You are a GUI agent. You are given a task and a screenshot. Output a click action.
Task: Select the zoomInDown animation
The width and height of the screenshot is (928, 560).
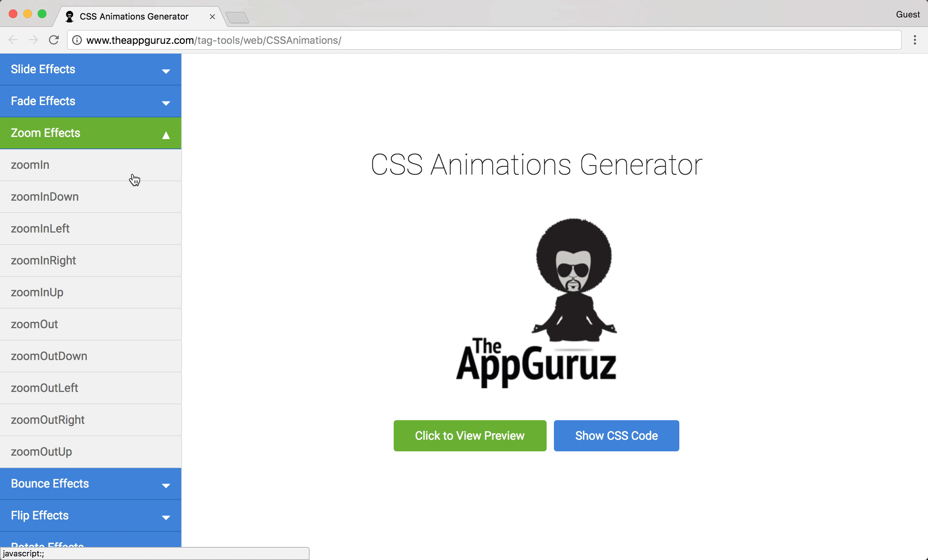click(45, 197)
